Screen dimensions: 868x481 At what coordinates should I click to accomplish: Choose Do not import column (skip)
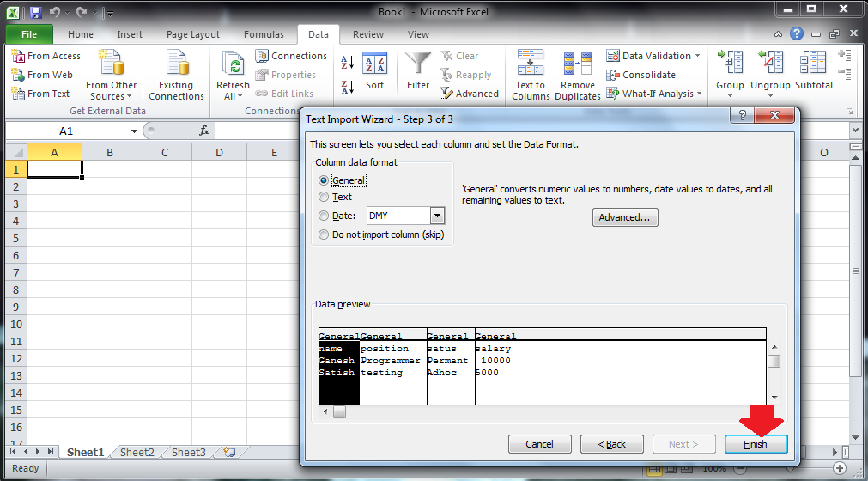coord(324,234)
